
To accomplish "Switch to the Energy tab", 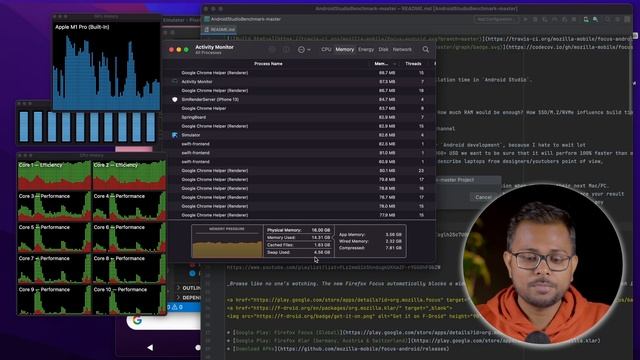I will click(x=366, y=49).
